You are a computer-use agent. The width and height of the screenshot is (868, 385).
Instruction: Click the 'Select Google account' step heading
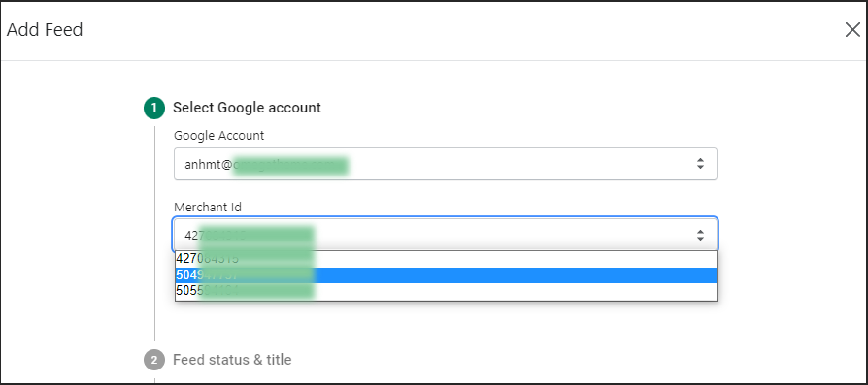pyautogui.click(x=247, y=108)
